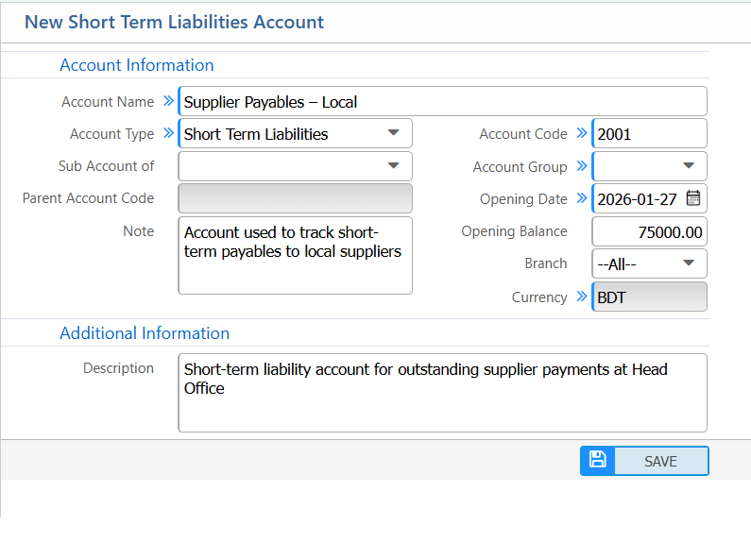Click the chevron icon beside Account Group
Image resolution: width=751 pixels, height=560 pixels.
[582, 166]
